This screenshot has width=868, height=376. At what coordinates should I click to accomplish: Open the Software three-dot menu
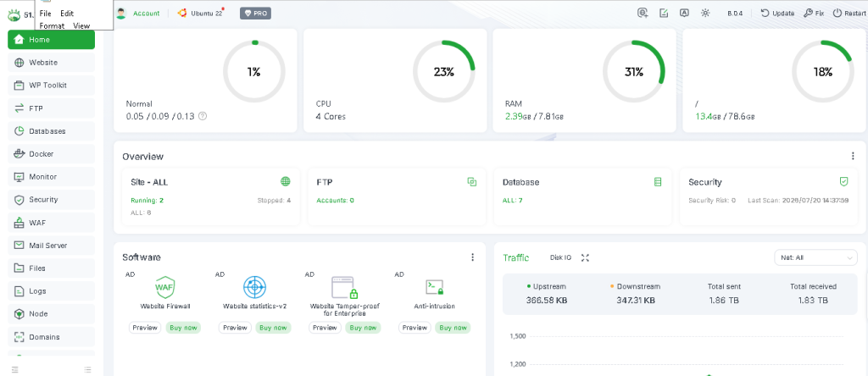click(472, 257)
